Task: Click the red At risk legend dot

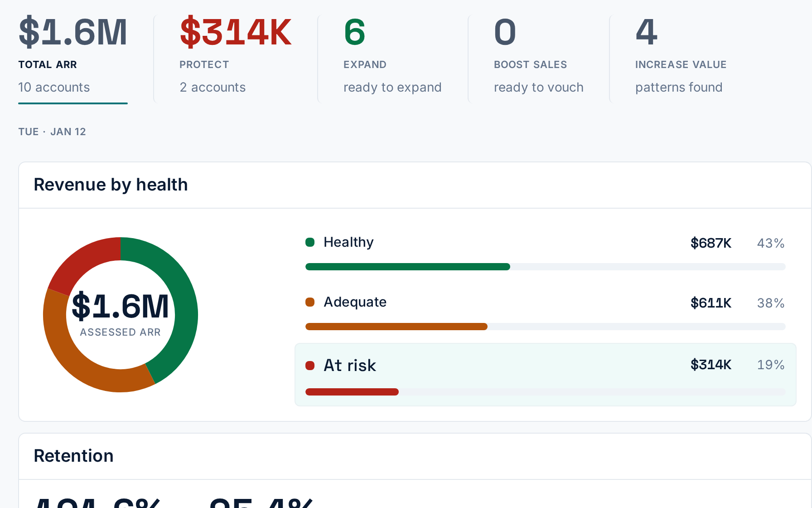Action: 310,366
